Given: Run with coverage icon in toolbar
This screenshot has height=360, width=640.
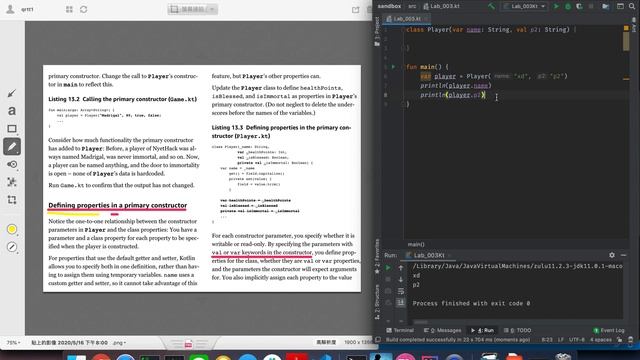Looking at the screenshot, I should (579, 6).
